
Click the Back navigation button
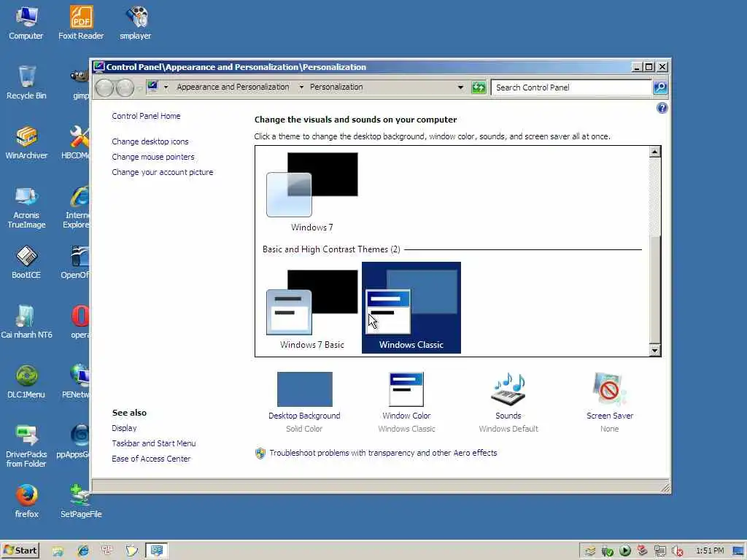pyautogui.click(x=104, y=88)
